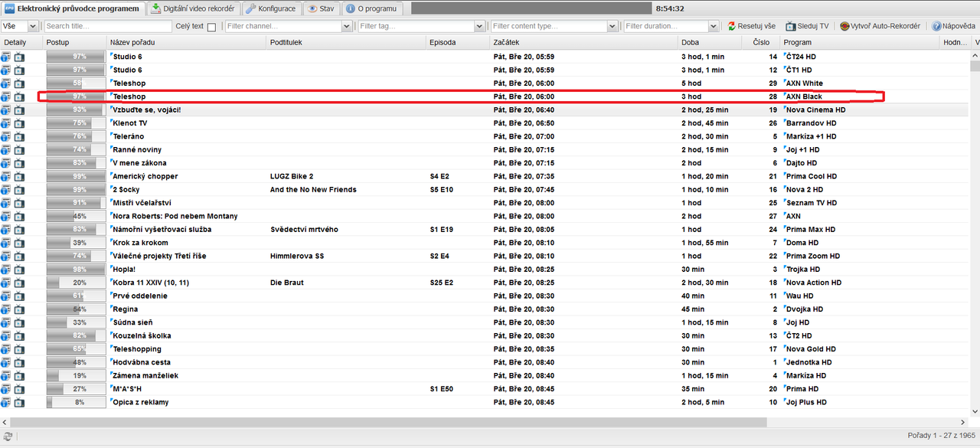Viewport: 980px width, 448px height.
Task: Open the O programu tab
Action: point(372,8)
